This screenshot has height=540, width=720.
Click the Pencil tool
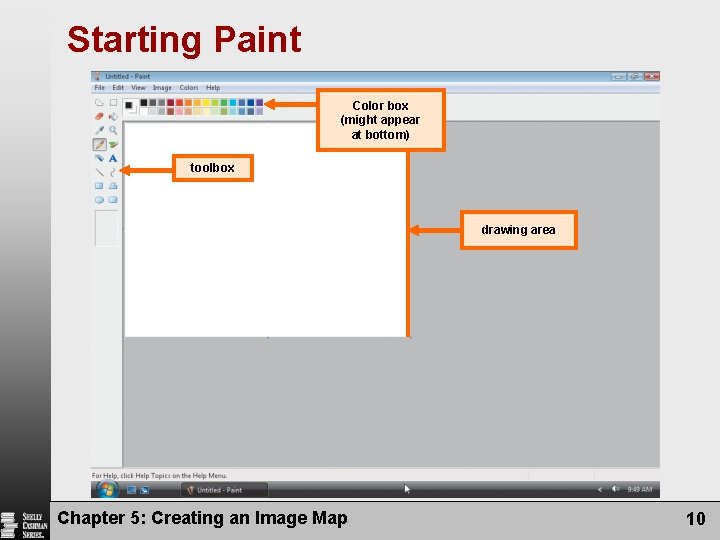click(100, 144)
